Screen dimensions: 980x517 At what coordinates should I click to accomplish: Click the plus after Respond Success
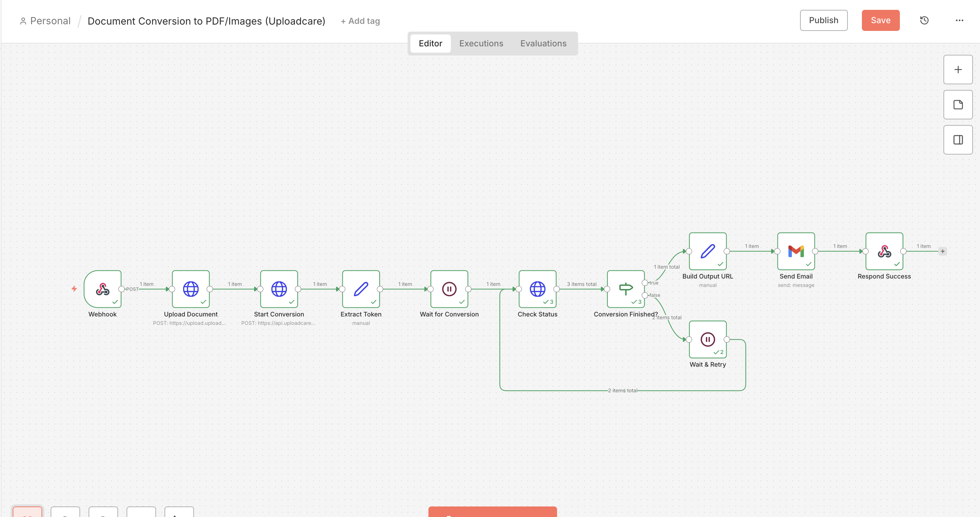[943, 251]
